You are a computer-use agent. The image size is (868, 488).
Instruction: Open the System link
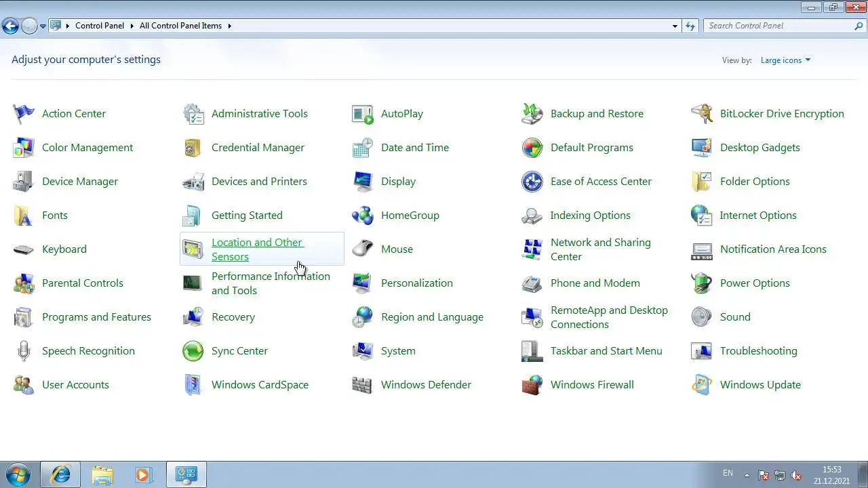point(398,351)
